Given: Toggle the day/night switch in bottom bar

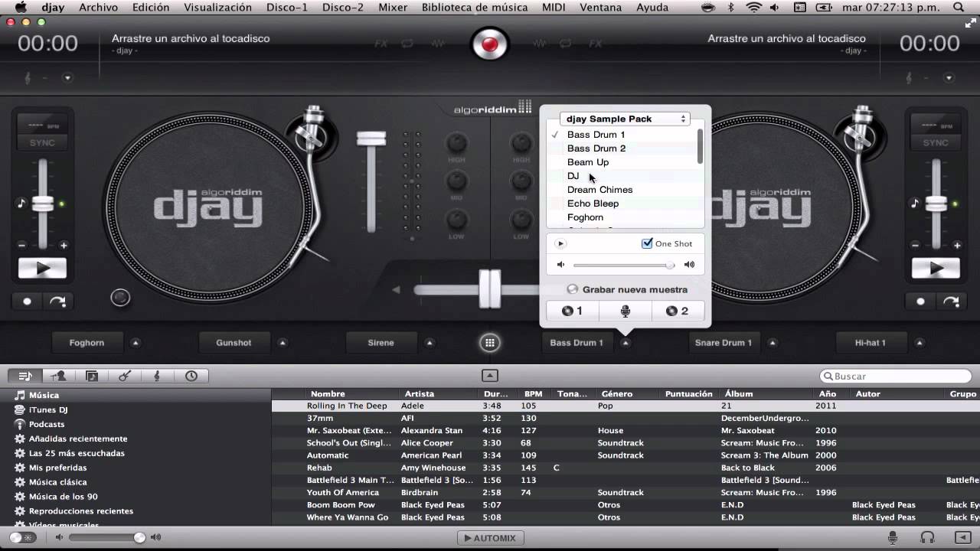Looking at the screenshot, I should [x=22, y=538].
